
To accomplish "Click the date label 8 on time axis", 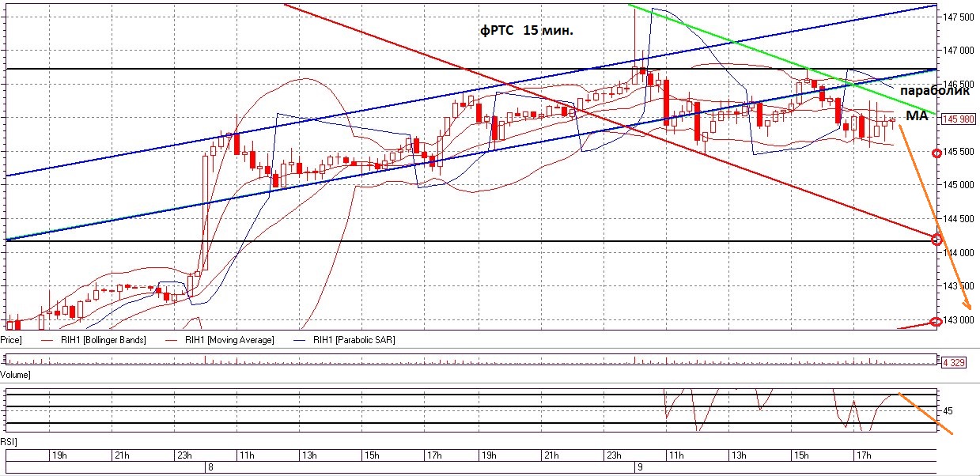I will 210,467.
